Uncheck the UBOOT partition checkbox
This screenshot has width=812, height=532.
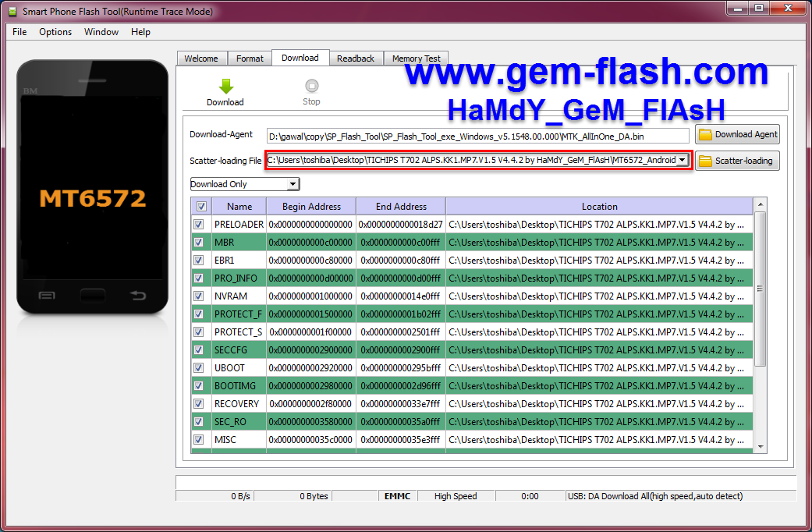[x=198, y=367]
